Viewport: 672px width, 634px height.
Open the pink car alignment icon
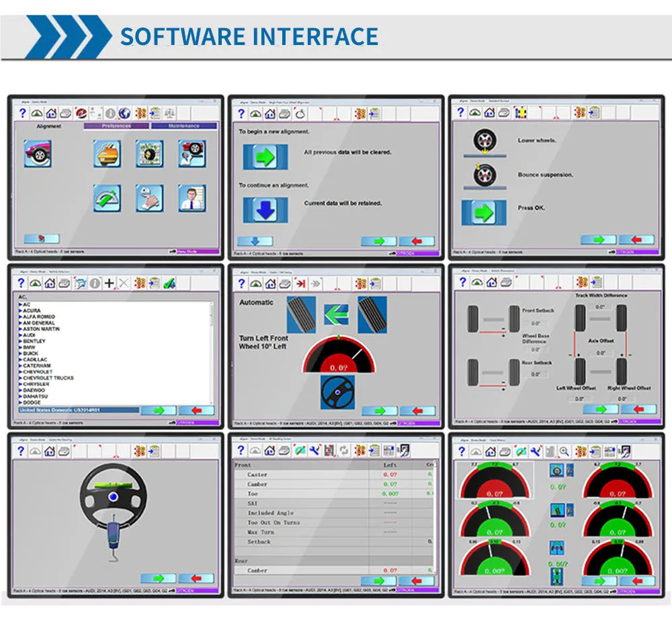tap(38, 153)
